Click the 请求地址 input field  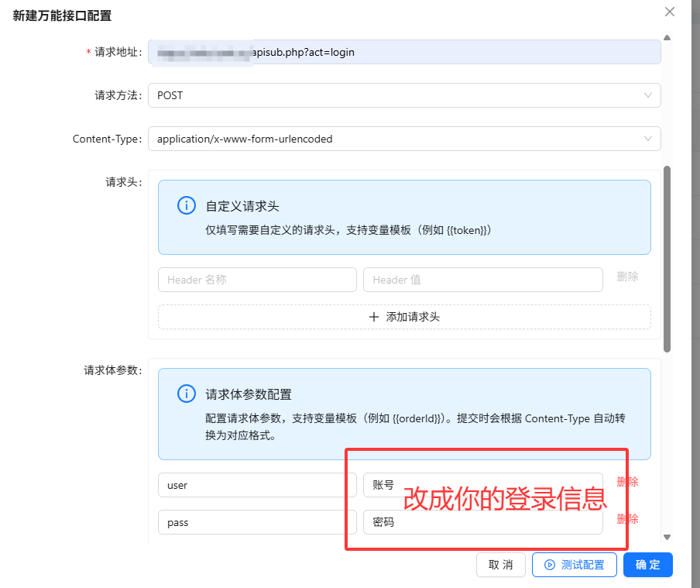(x=403, y=52)
